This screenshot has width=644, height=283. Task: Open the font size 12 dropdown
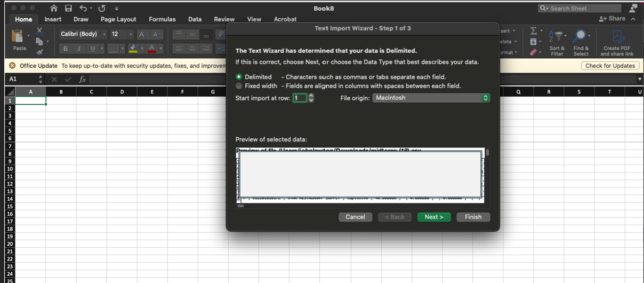130,34
